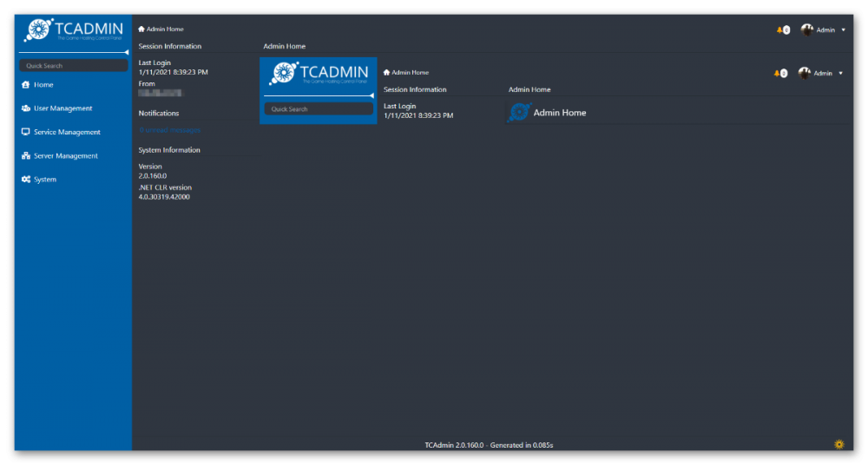Click the System gears icon in sidebar
This screenshot has height=465, width=868.
(x=26, y=180)
